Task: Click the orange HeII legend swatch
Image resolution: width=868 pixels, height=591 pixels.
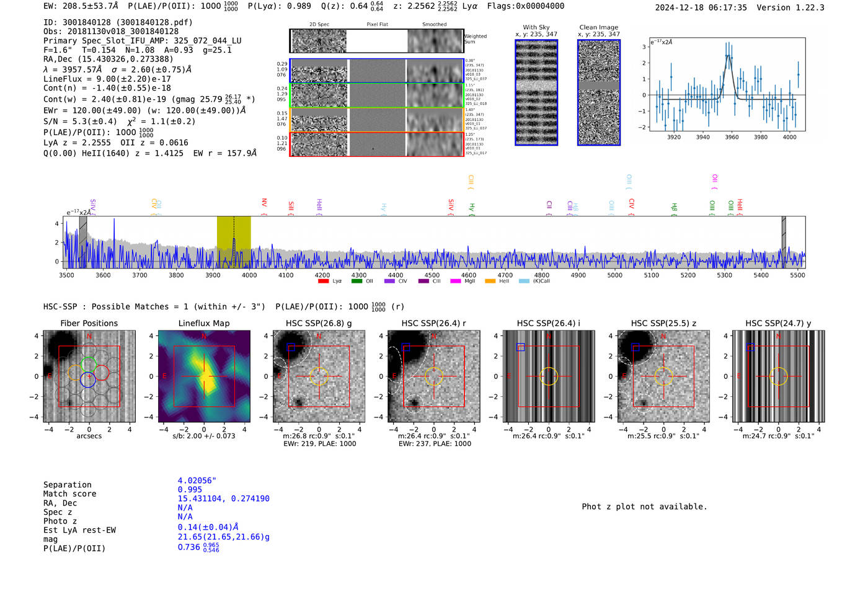Action: pos(490,282)
